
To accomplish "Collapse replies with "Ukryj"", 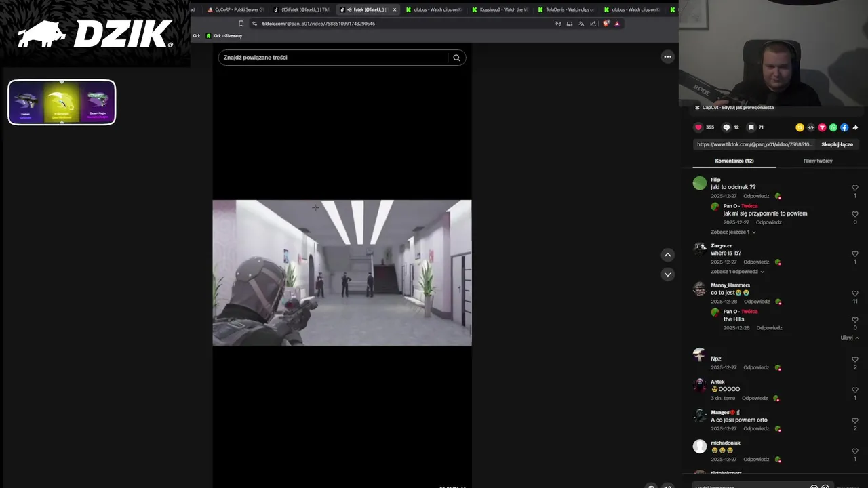I will pyautogui.click(x=850, y=338).
